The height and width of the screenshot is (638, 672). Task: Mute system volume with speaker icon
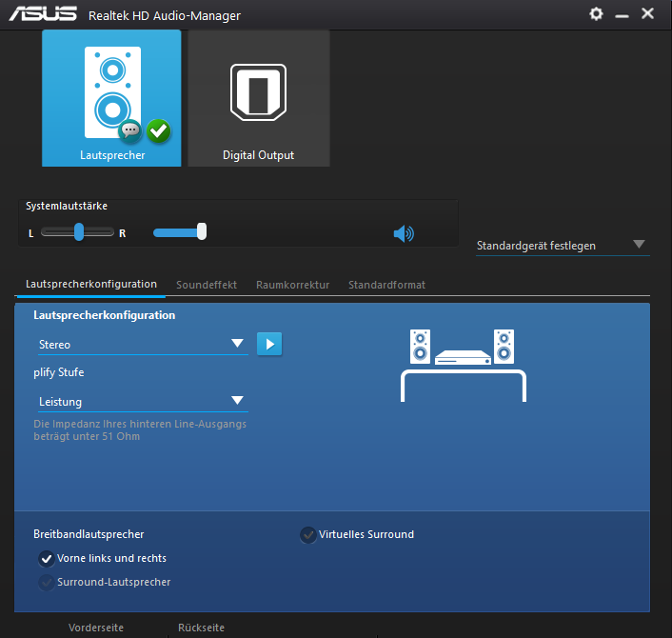(x=404, y=233)
